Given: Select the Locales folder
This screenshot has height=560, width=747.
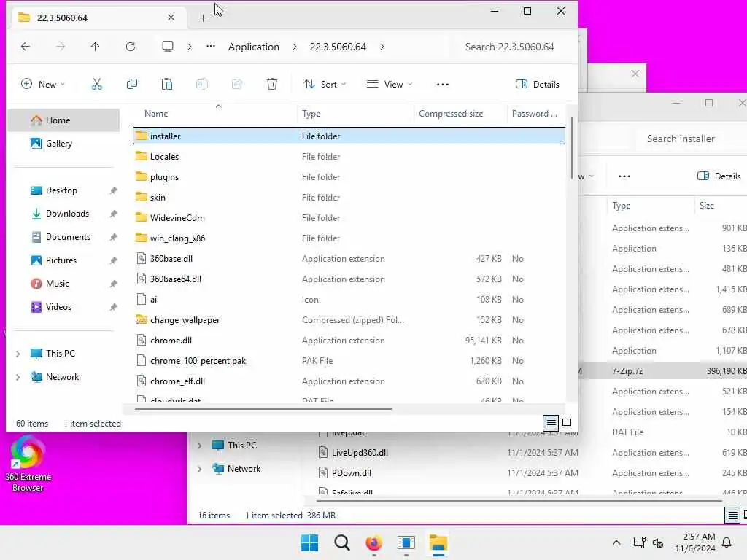Looking at the screenshot, I should coord(349,156).
